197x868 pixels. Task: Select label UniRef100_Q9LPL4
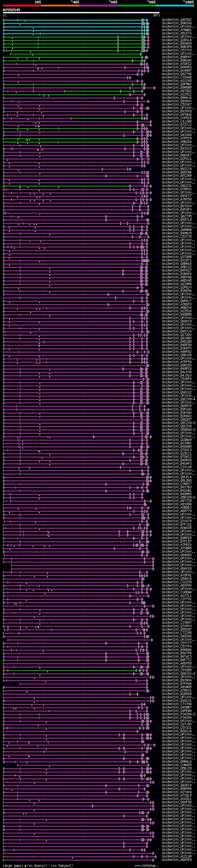click(x=177, y=477)
